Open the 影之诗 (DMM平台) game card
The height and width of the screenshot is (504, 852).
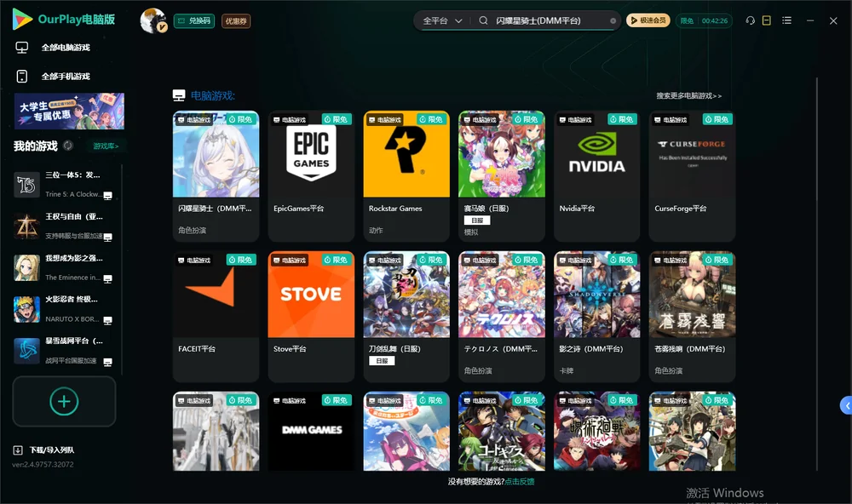click(x=596, y=317)
